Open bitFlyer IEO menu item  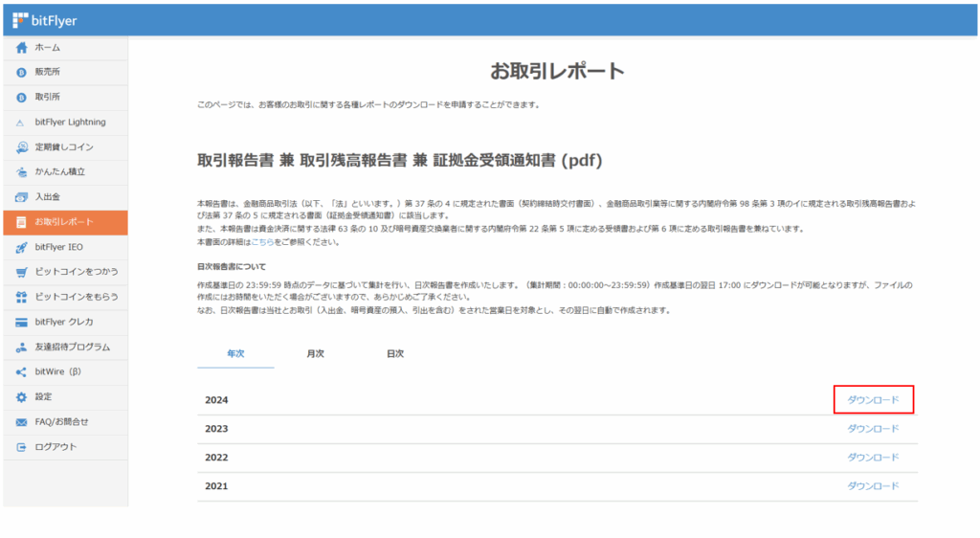click(x=66, y=247)
